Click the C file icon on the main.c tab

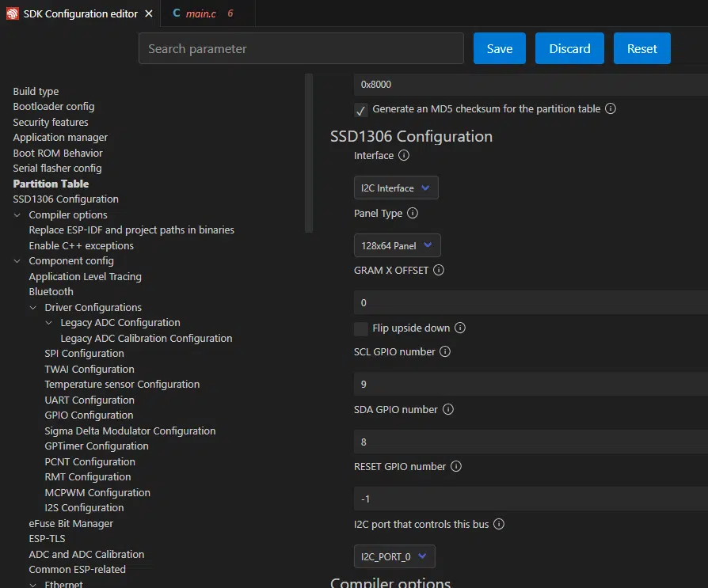pos(177,13)
